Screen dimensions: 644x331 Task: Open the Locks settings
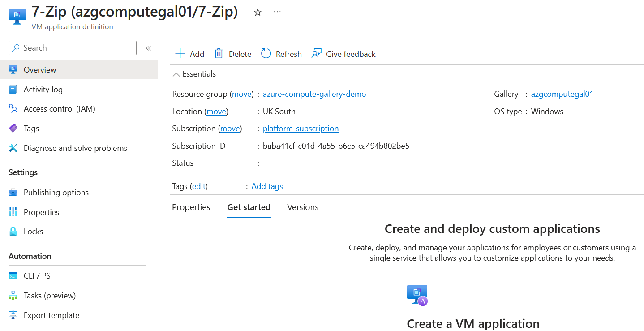33,231
